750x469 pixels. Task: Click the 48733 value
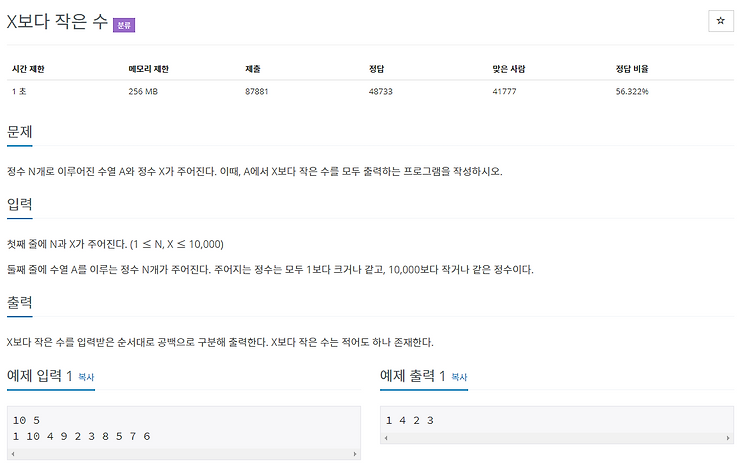381,91
